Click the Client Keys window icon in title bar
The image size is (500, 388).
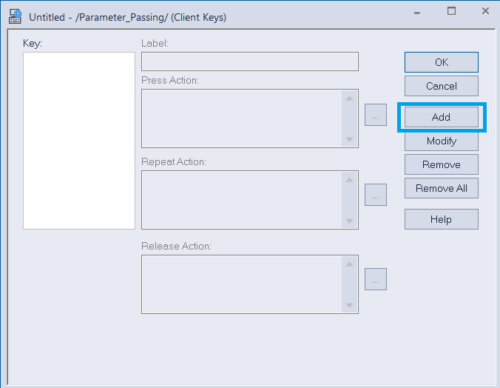coord(15,17)
